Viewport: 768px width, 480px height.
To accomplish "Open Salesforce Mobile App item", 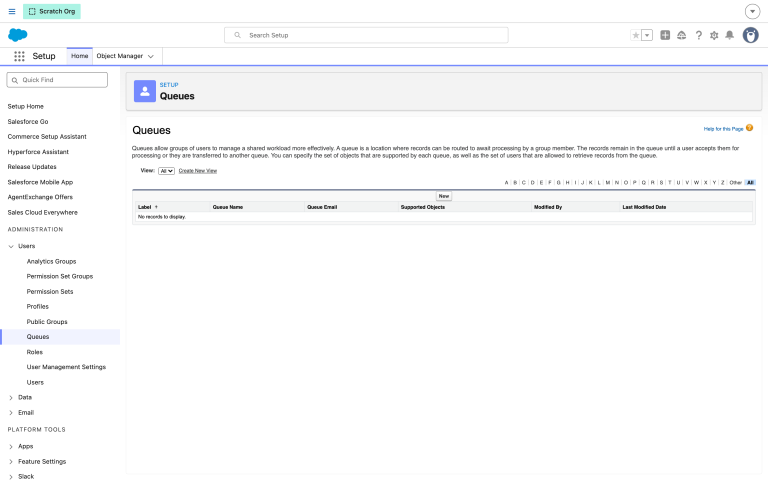I will (x=40, y=182).
